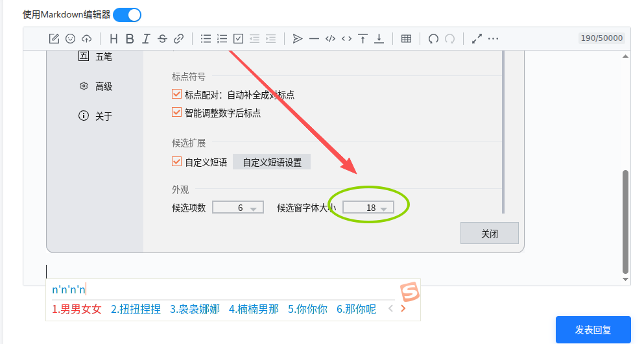
Task: Choose candidate 5.你你你
Action: pos(307,309)
